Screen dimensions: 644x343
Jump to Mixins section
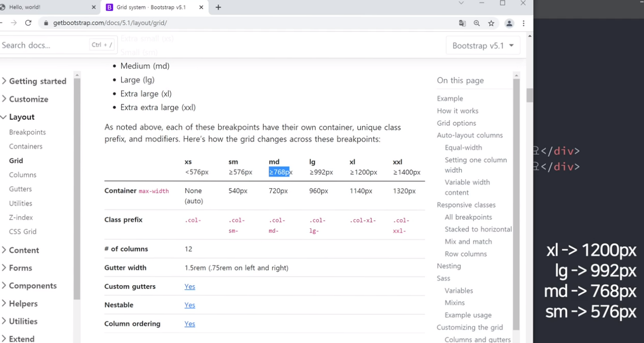455,303
